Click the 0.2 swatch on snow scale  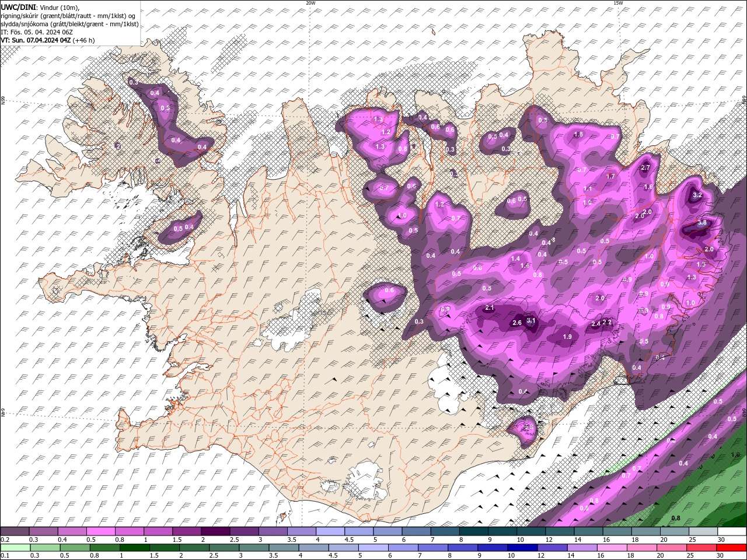pos(15,531)
